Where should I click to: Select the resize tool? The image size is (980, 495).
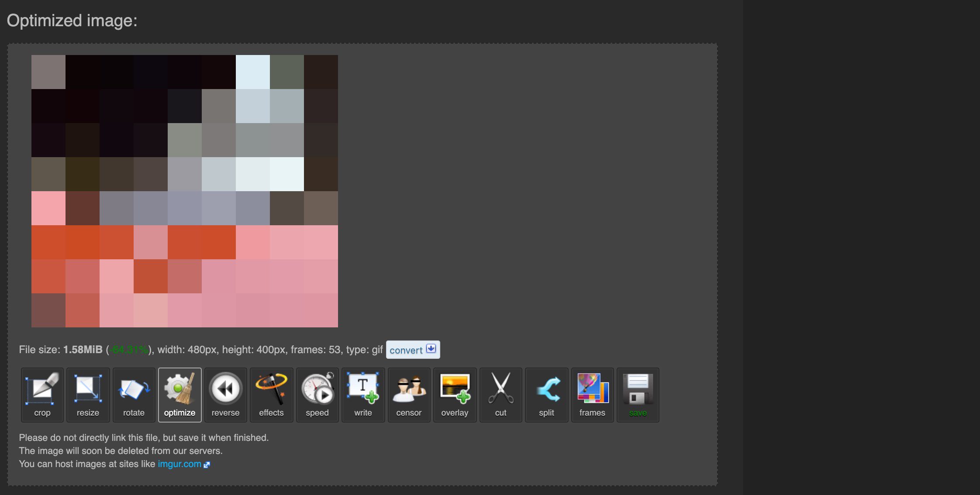tap(88, 394)
